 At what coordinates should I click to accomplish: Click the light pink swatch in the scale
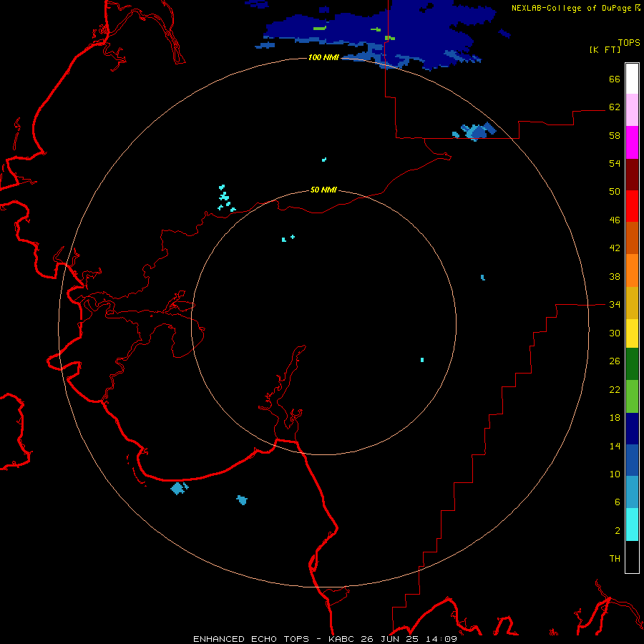[632, 110]
